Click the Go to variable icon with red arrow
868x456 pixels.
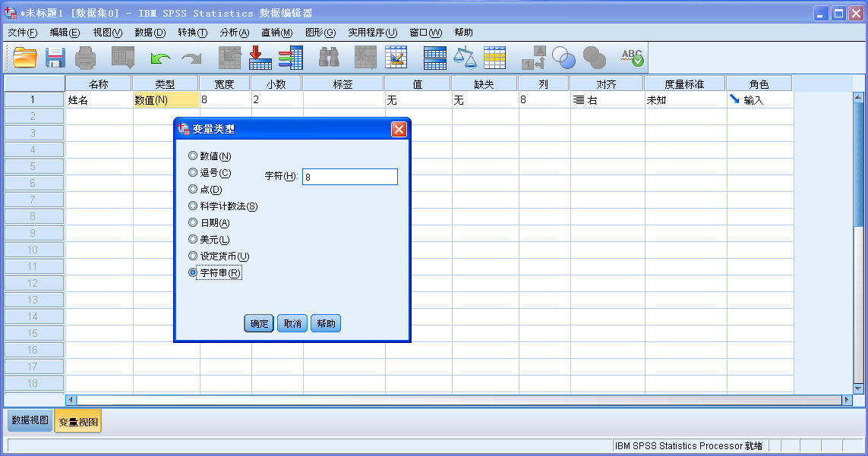click(260, 58)
